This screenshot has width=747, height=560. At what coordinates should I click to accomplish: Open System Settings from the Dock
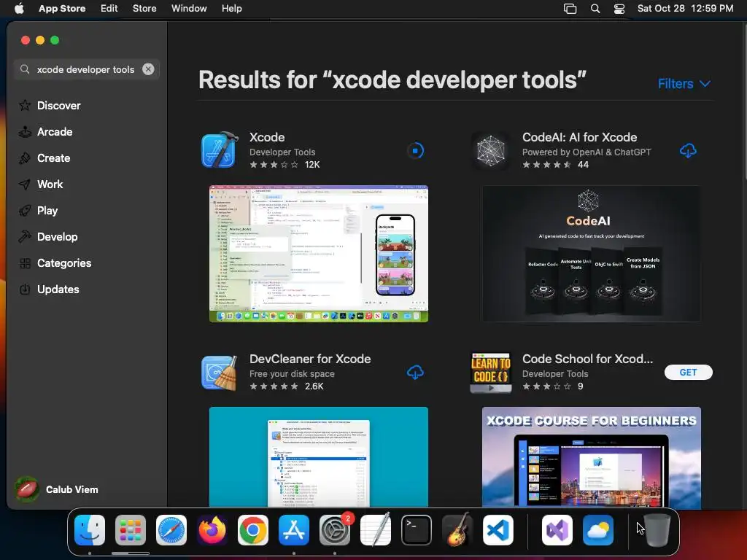[x=334, y=530]
